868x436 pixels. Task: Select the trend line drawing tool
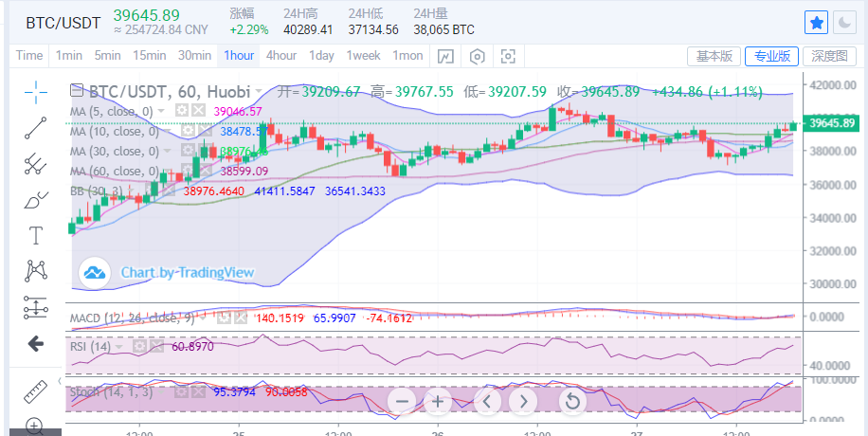click(x=36, y=127)
